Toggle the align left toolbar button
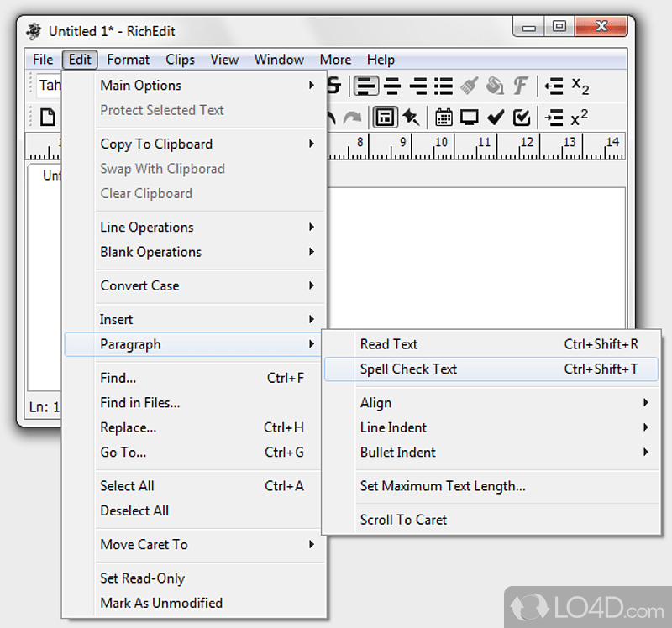The image size is (672, 628). pyautogui.click(x=366, y=86)
